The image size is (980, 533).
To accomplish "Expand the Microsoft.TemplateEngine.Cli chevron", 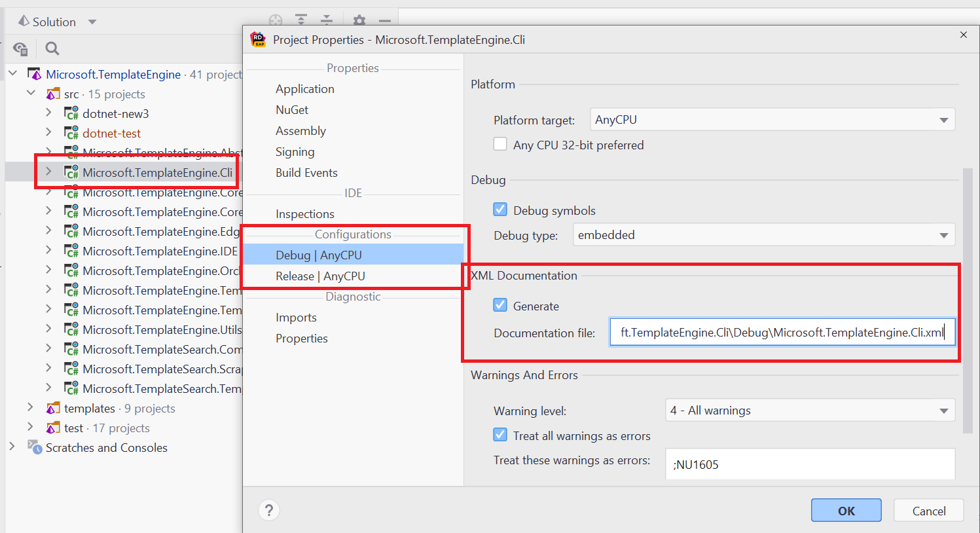I will point(48,172).
